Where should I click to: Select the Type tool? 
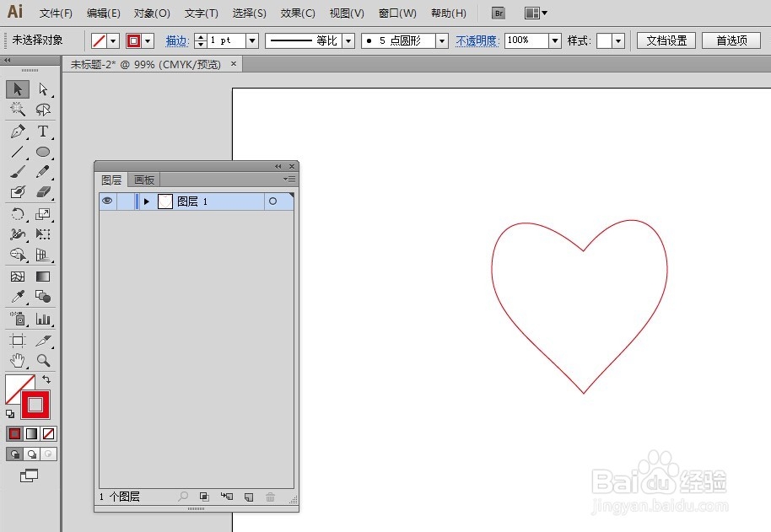tap(43, 132)
